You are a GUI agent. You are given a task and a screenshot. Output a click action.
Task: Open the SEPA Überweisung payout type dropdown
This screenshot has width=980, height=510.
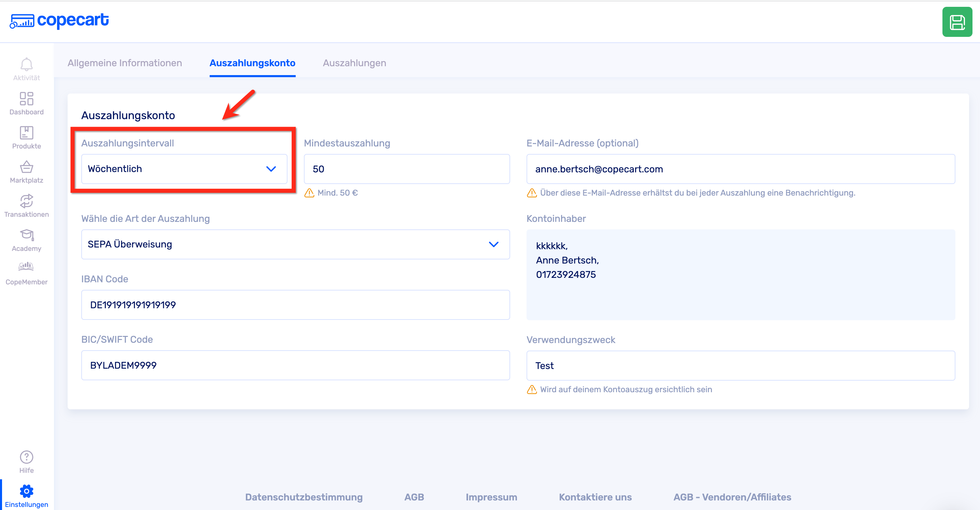click(x=295, y=244)
